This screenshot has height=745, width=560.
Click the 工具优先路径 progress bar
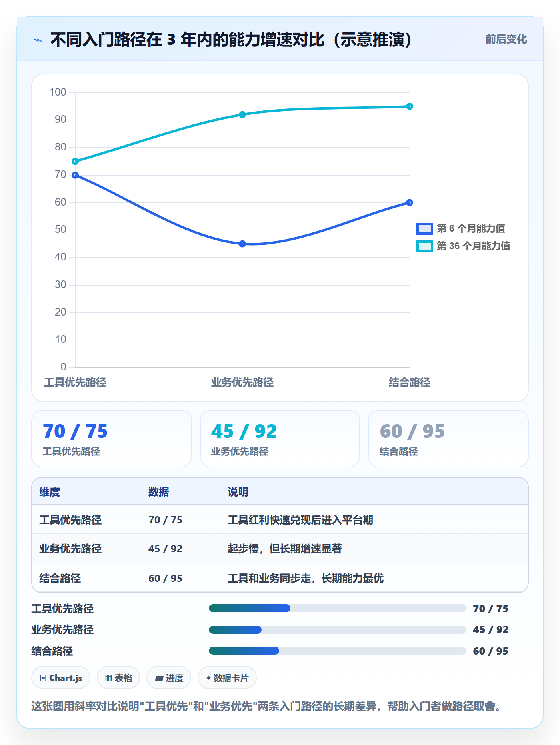[x=337, y=608]
